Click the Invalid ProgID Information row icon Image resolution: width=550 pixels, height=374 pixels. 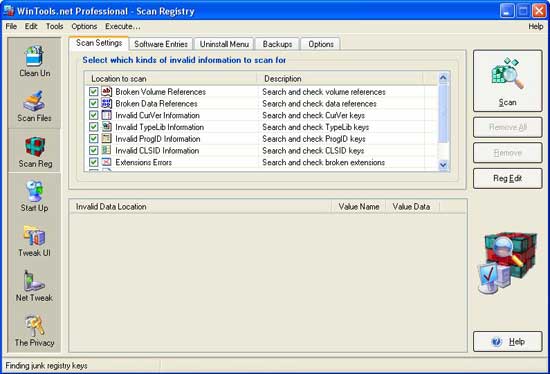(x=106, y=139)
